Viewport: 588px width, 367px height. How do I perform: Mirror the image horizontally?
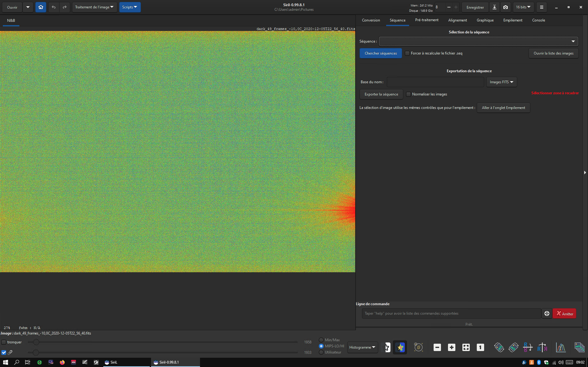pyautogui.click(x=528, y=347)
